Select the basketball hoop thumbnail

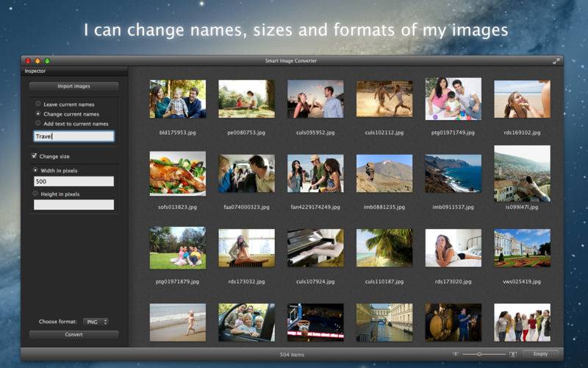315,322
